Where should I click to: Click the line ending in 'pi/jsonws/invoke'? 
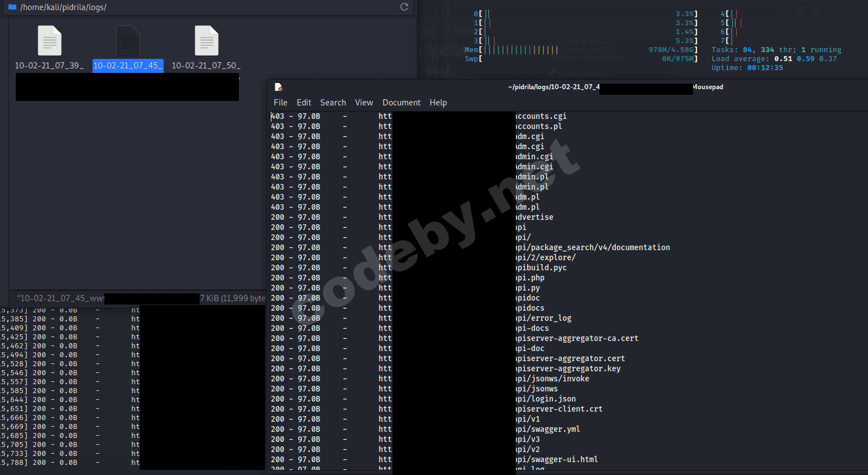(430, 379)
